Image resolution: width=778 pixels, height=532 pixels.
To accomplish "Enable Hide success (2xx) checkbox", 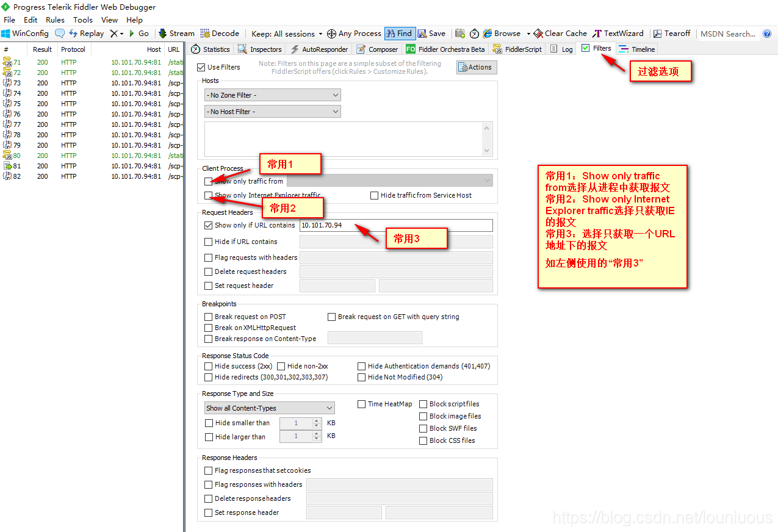I will click(x=209, y=366).
